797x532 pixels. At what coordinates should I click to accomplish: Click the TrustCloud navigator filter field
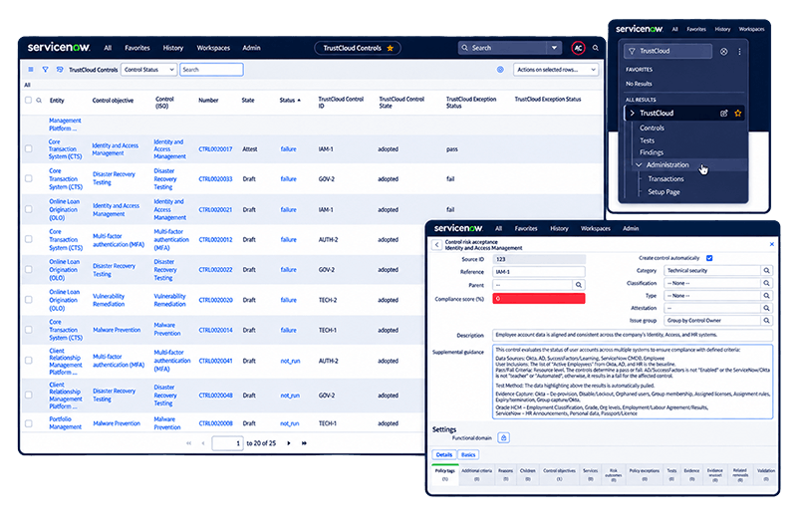[667, 52]
